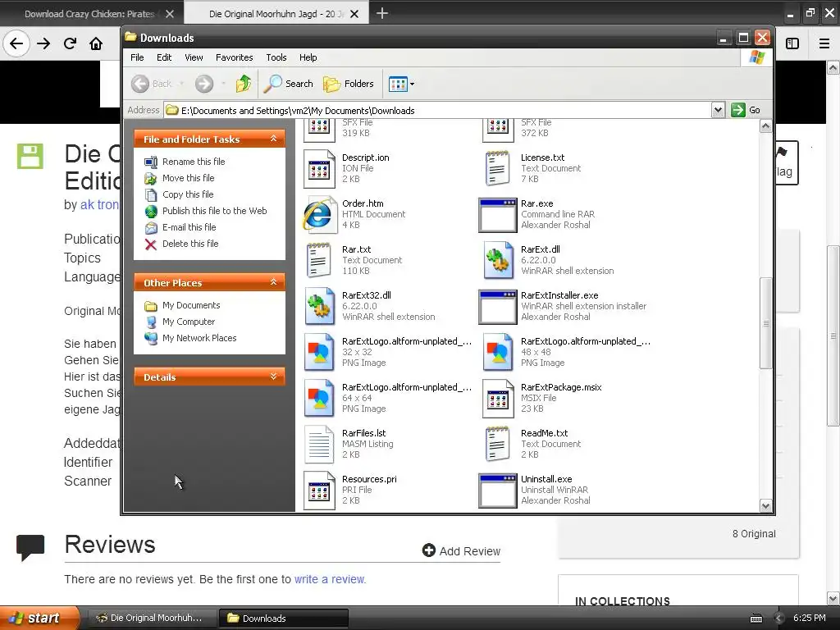Click the file list scroll down arrow
The width and height of the screenshot is (840, 630).
(x=765, y=505)
